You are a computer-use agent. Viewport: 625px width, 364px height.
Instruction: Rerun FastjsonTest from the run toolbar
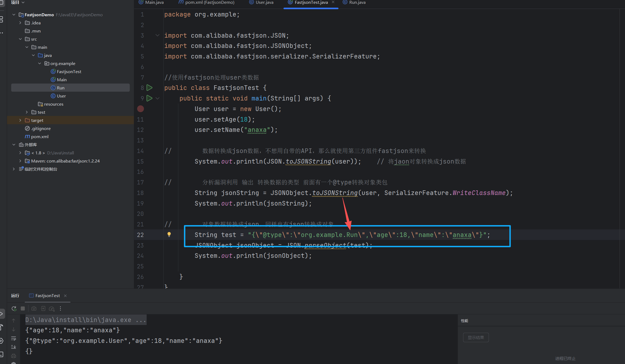tap(14, 308)
